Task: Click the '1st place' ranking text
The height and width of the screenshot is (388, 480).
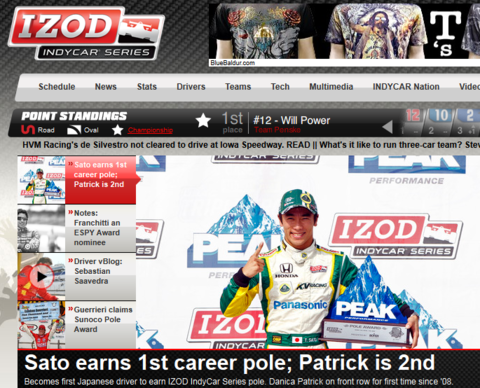Action: 232,123
